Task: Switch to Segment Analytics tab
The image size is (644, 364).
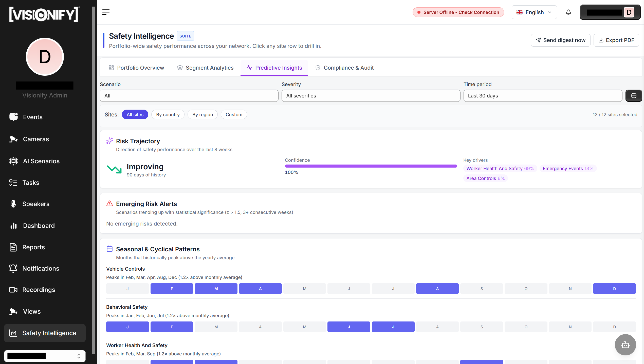Action: click(205, 68)
